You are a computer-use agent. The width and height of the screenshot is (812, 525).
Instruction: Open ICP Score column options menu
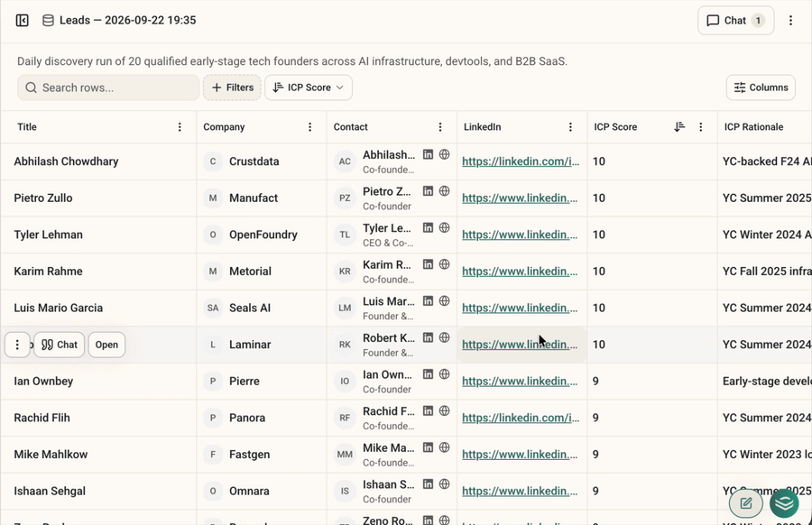[701, 127]
